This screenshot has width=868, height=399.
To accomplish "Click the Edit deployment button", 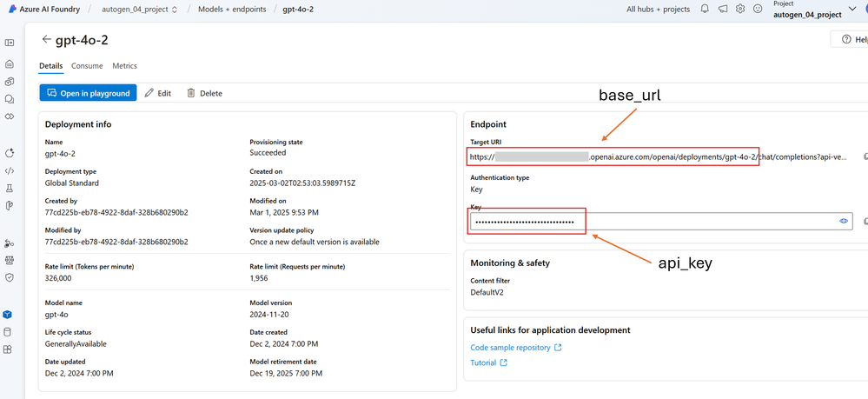I will 157,93.
